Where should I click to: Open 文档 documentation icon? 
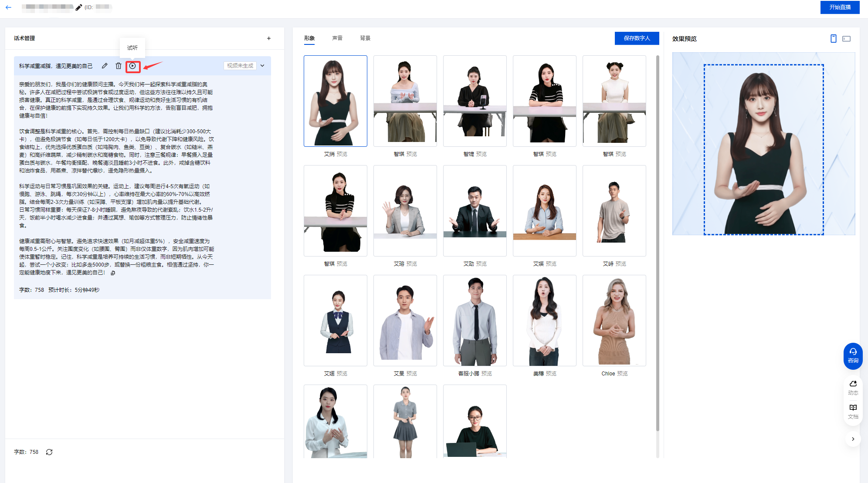(853, 411)
